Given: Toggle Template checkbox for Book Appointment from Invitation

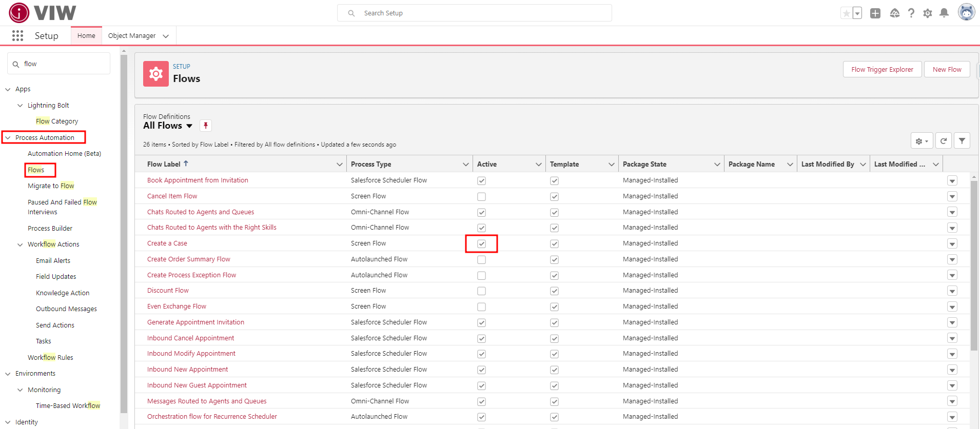Looking at the screenshot, I should 554,180.
